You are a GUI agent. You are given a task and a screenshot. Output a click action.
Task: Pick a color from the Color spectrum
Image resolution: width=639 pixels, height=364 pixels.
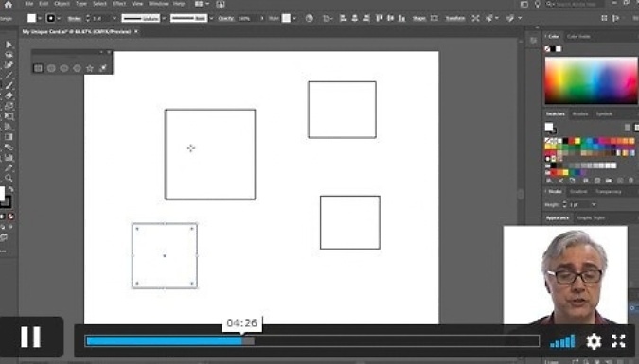click(591, 80)
